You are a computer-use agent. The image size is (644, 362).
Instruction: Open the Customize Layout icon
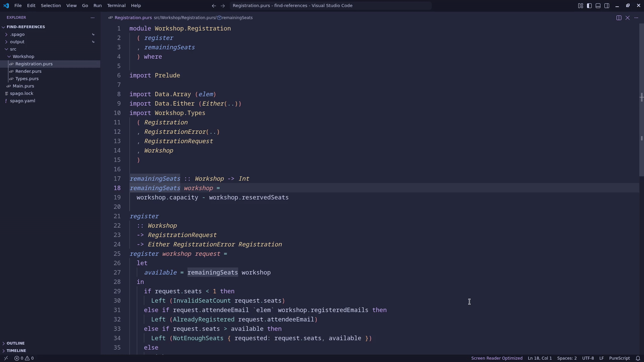[581, 6]
